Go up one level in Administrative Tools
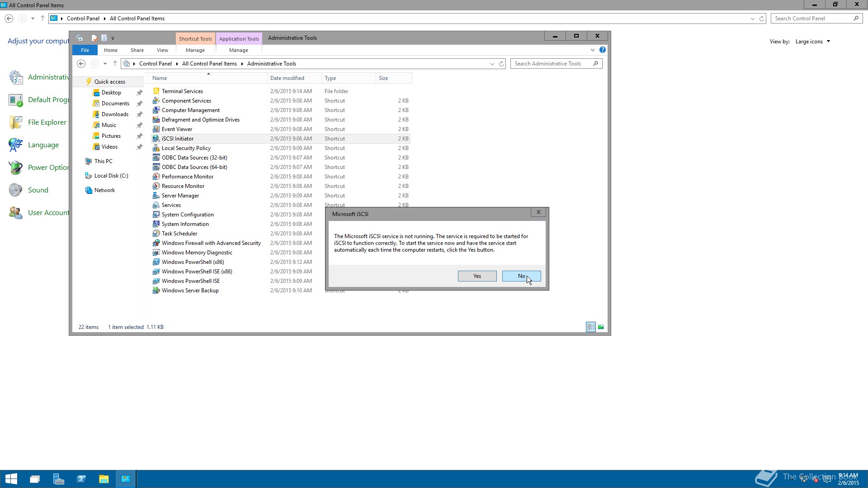Image resolution: width=868 pixels, height=488 pixels. 115,64
